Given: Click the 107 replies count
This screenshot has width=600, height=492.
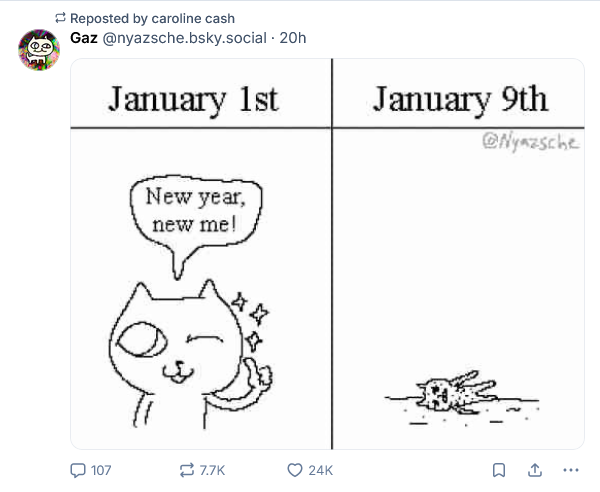Looking at the screenshot, I should point(101,469).
